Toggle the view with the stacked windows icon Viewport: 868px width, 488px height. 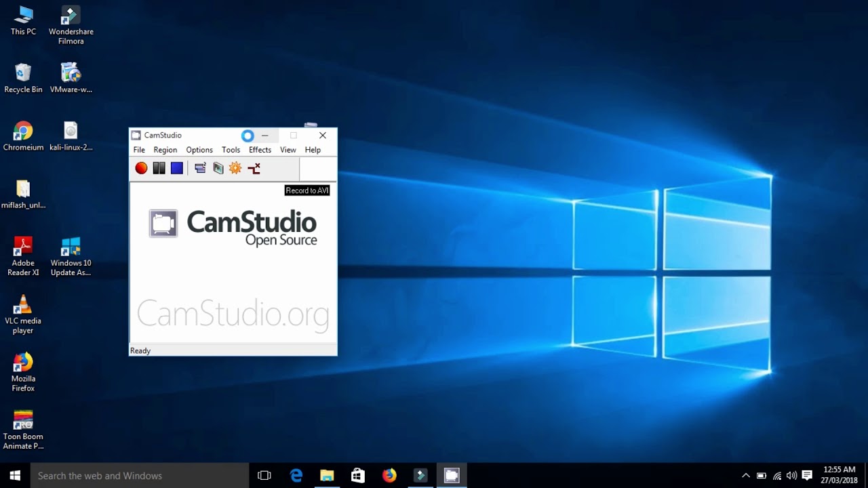click(200, 168)
